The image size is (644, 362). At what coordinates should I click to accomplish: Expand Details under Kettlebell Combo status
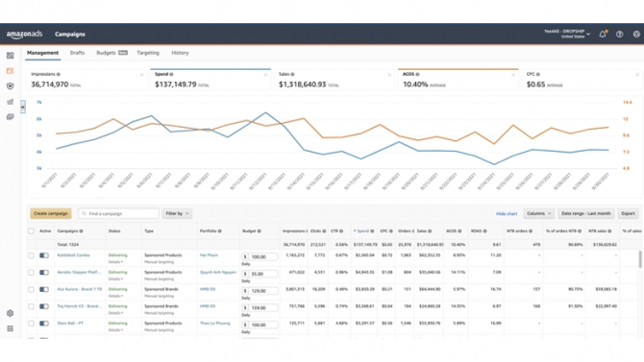coord(115,262)
